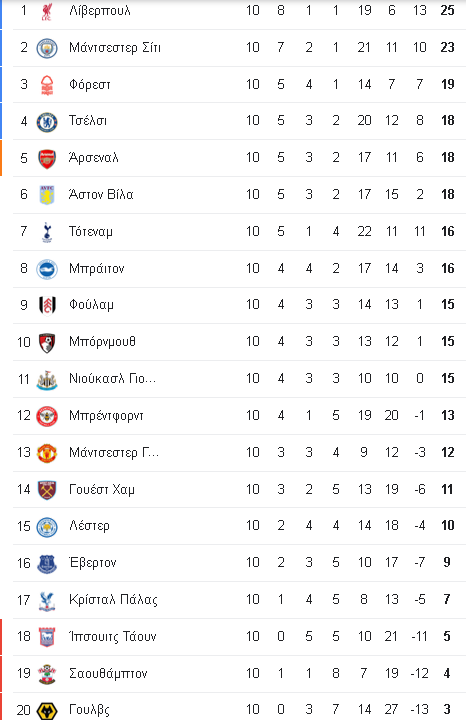Select the Γουέστ Χαμ row
This screenshot has height=720, width=466.
click(239, 489)
